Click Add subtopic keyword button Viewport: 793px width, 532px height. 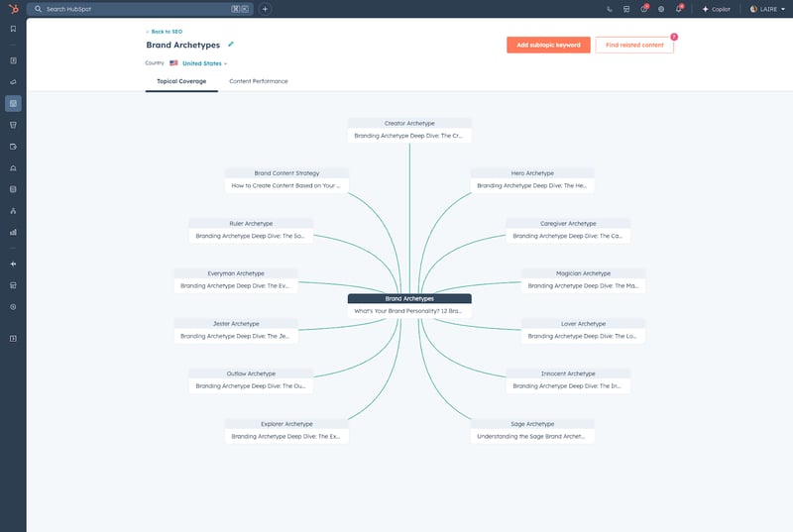(x=548, y=45)
